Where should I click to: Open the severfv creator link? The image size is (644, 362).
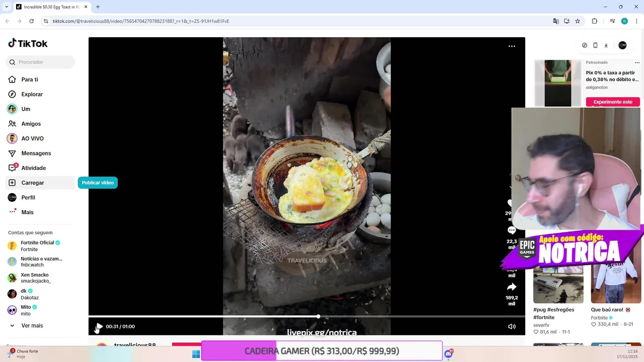541,325
